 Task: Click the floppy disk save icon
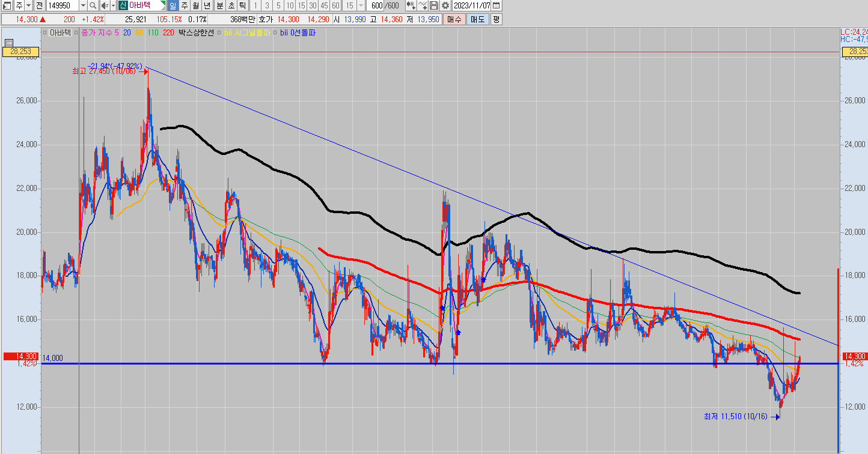(434, 5)
